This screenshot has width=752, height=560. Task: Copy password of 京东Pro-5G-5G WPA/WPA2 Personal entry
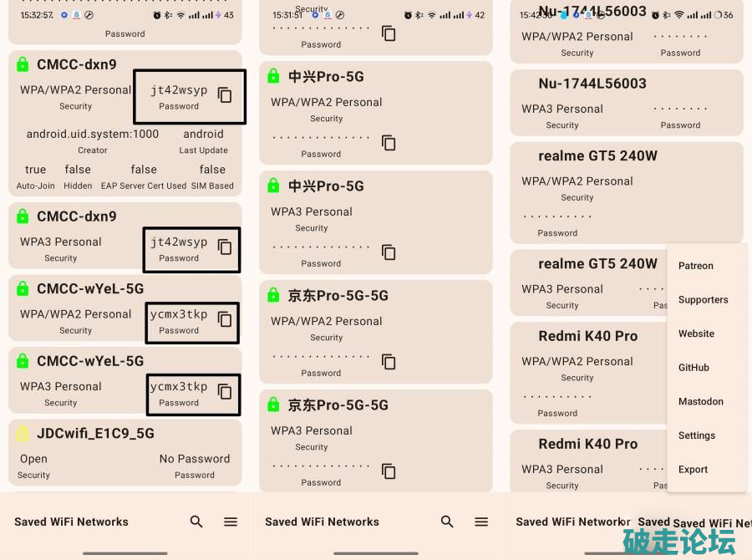389,362
